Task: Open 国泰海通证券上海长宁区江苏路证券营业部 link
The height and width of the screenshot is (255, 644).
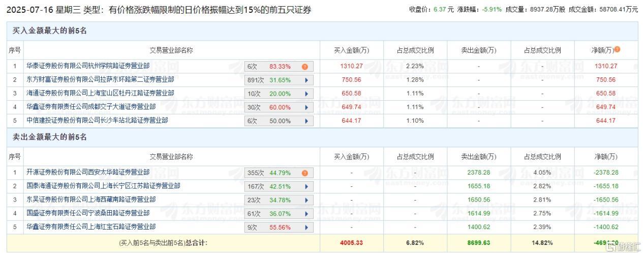Action: pos(103,186)
